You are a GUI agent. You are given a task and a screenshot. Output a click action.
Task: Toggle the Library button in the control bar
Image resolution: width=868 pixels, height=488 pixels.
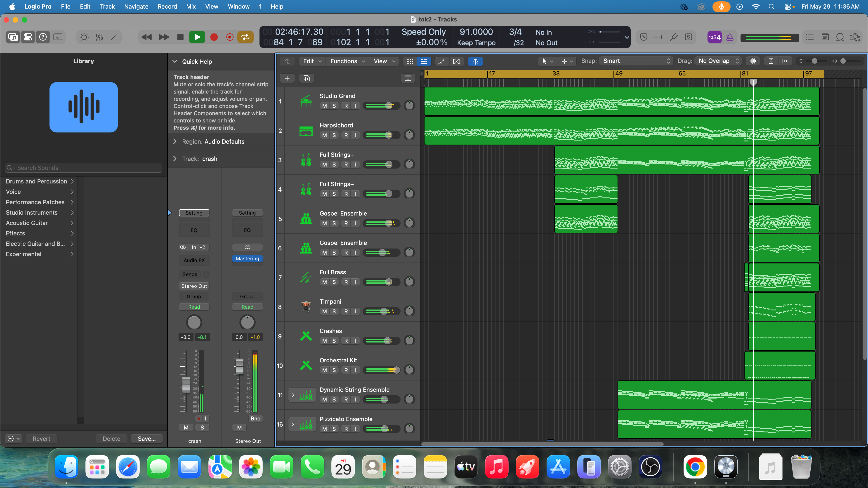[x=13, y=37]
